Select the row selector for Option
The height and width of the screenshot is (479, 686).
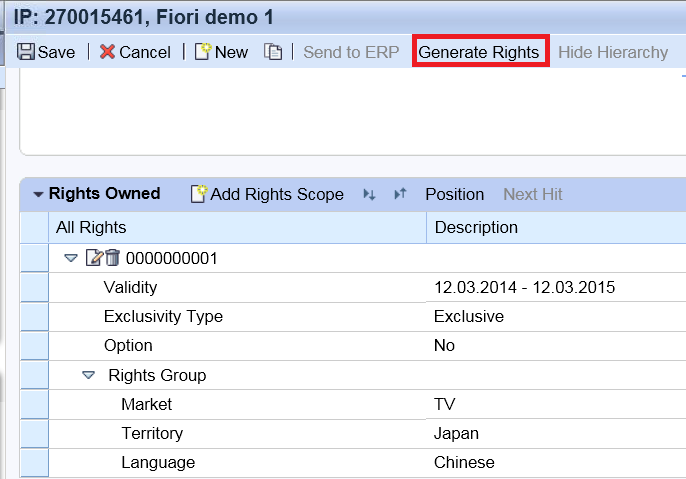point(35,346)
